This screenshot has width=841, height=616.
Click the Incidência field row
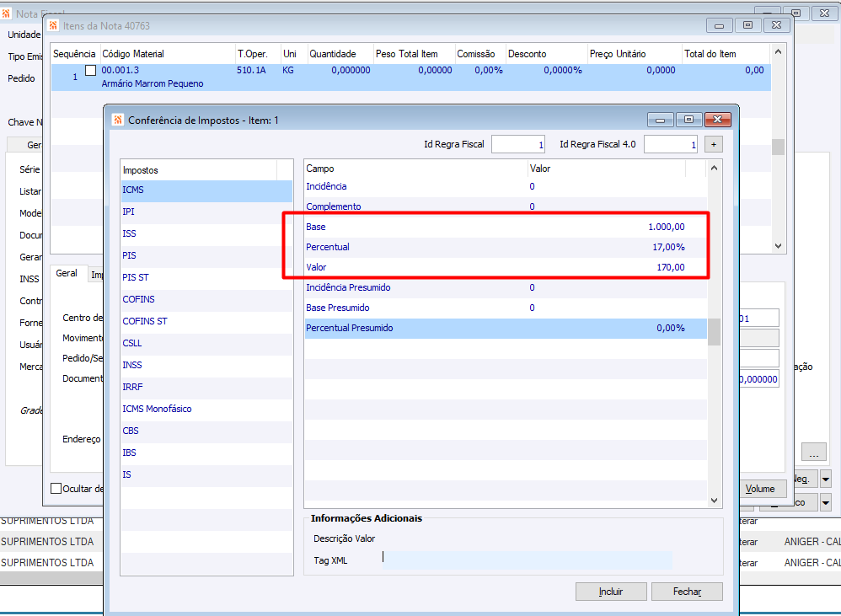click(x=506, y=186)
